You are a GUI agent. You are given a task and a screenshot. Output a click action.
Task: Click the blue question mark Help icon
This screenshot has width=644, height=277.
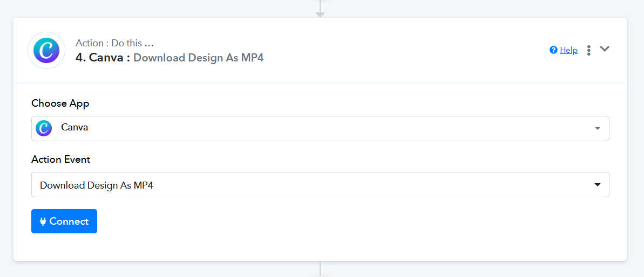(x=553, y=50)
